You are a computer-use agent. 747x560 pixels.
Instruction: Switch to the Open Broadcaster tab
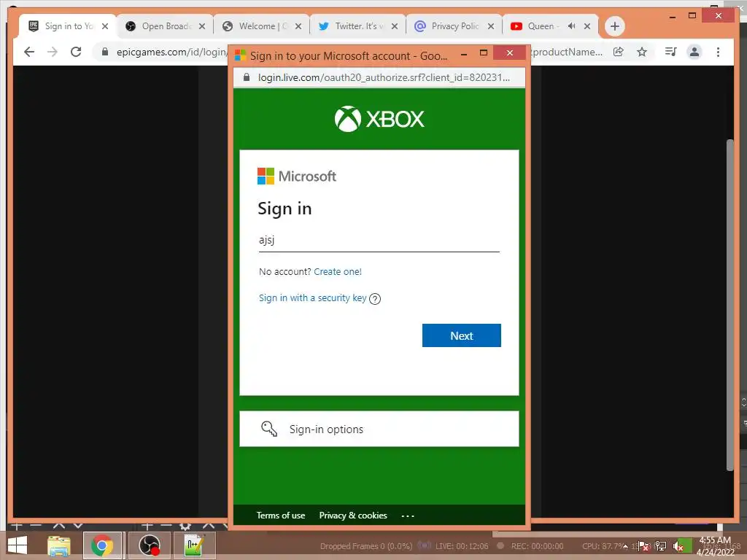pyautogui.click(x=166, y=26)
